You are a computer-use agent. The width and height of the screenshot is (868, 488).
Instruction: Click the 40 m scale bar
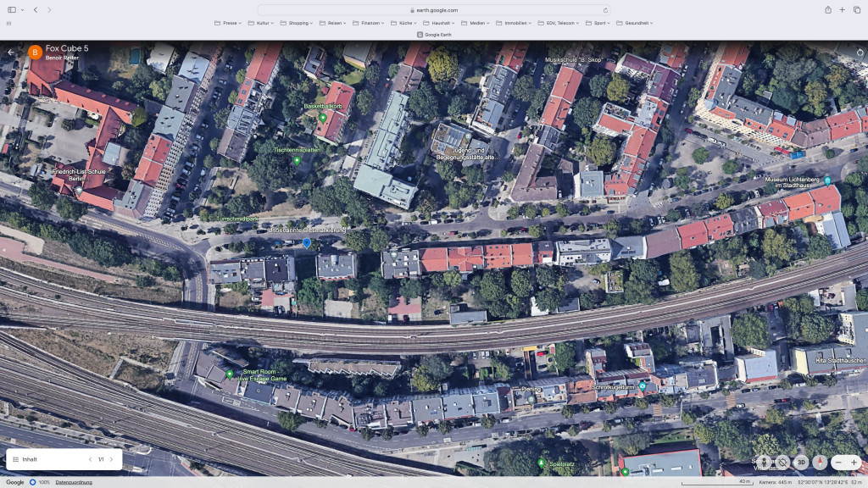tap(716, 482)
